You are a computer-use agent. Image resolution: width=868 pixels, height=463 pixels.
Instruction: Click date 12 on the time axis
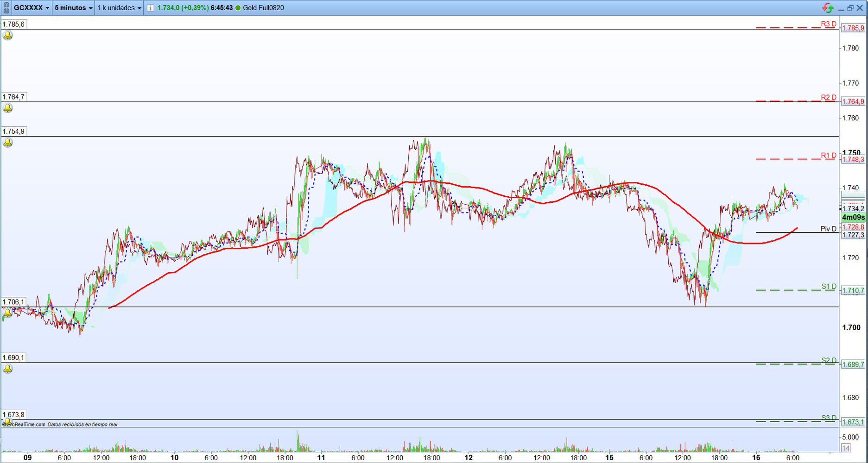point(469,457)
